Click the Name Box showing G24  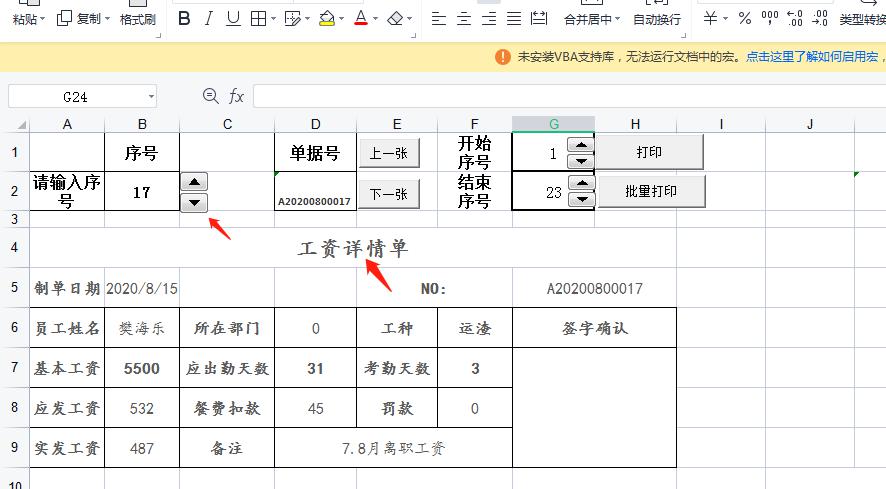pyautogui.click(x=76, y=97)
